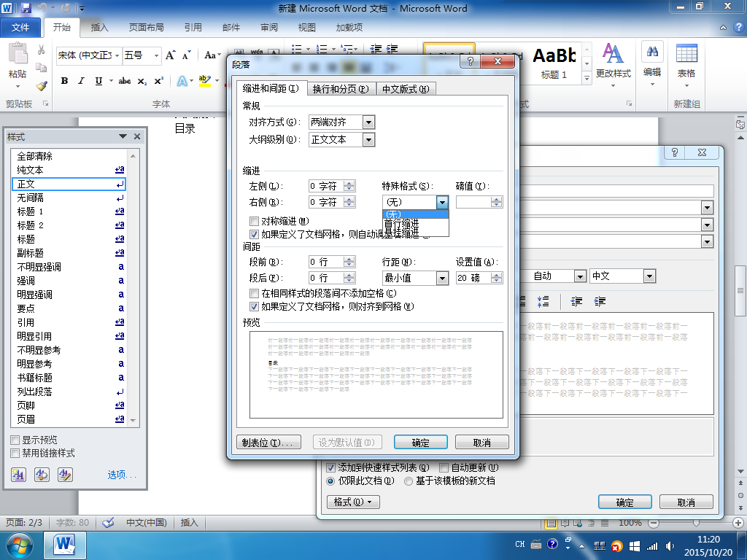
Task: Toggle the mirror indents checkbox
Action: click(x=255, y=222)
